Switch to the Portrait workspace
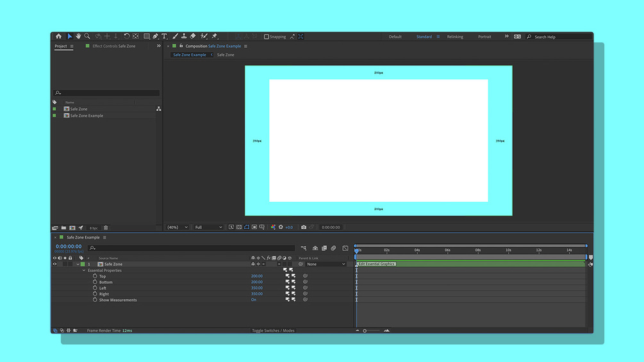The width and height of the screenshot is (644, 362). pyautogui.click(x=484, y=37)
